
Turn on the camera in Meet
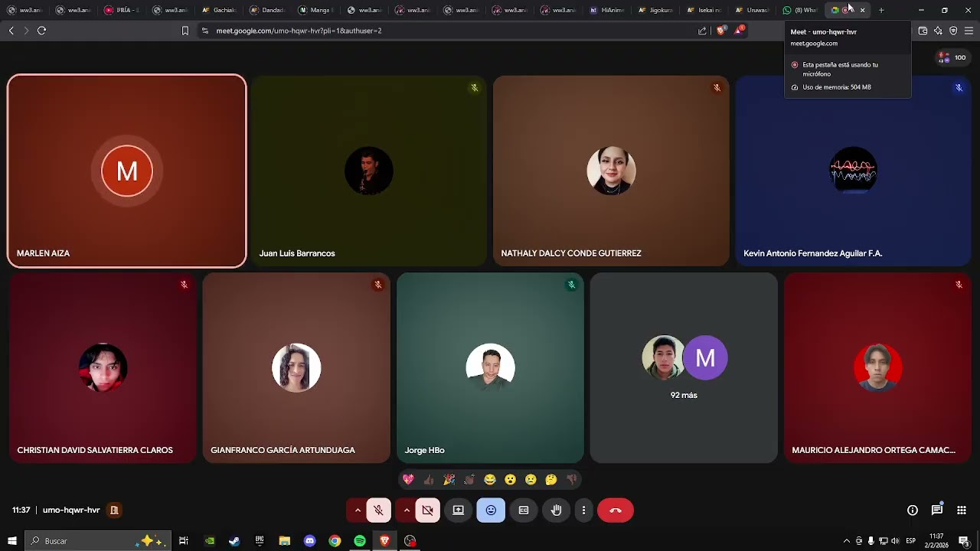click(428, 510)
